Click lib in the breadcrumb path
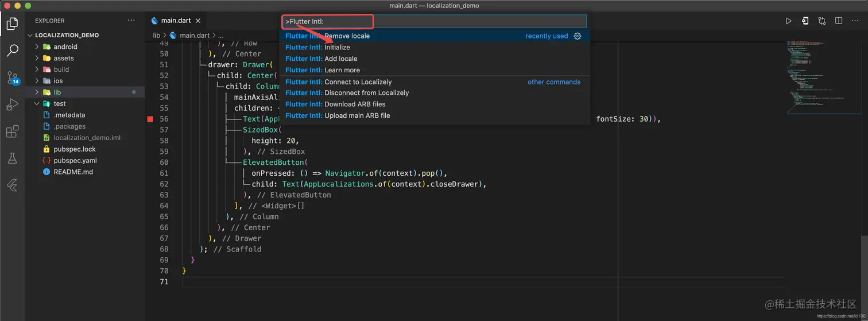This screenshot has width=868, height=321. (x=157, y=35)
